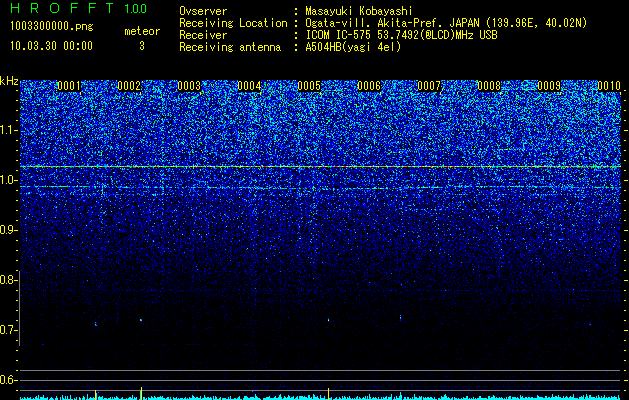The height and width of the screenshot is (400, 629).
Task: Click the kHz axis unit label
Action: coord(9,82)
